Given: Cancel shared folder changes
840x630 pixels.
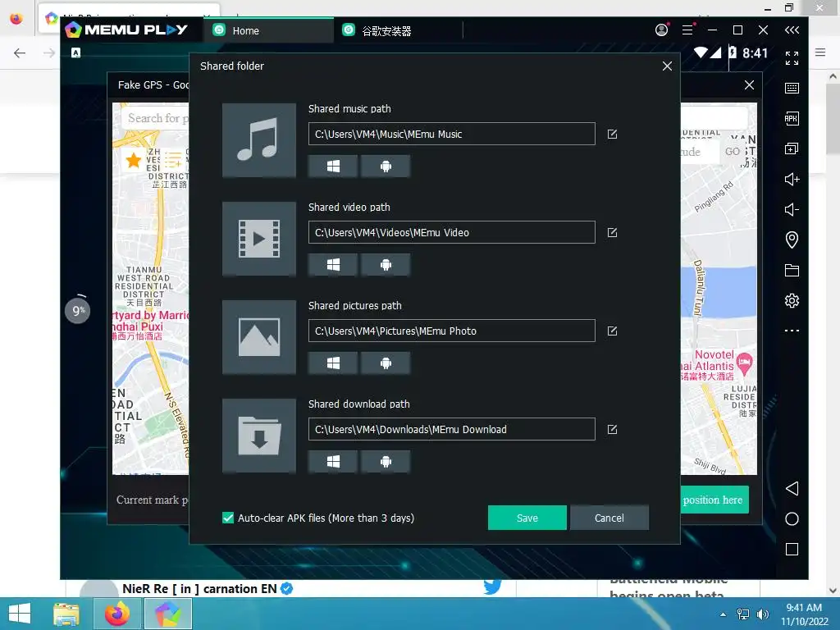Looking at the screenshot, I should pos(609,518).
